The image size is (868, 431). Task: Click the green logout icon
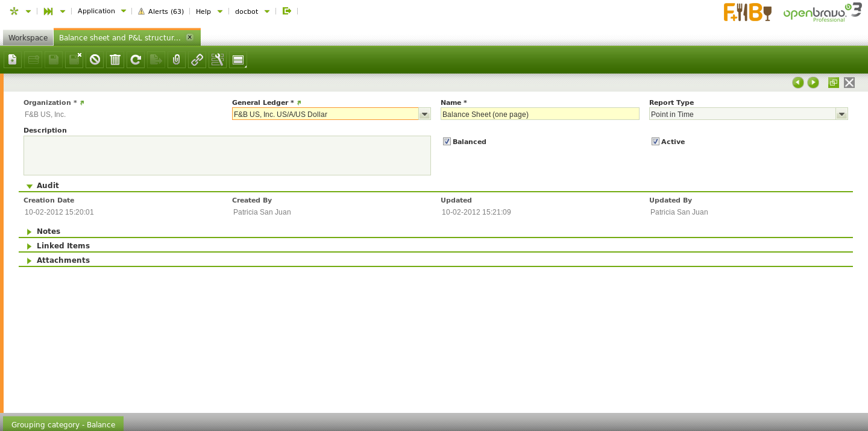click(x=287, y=11)
